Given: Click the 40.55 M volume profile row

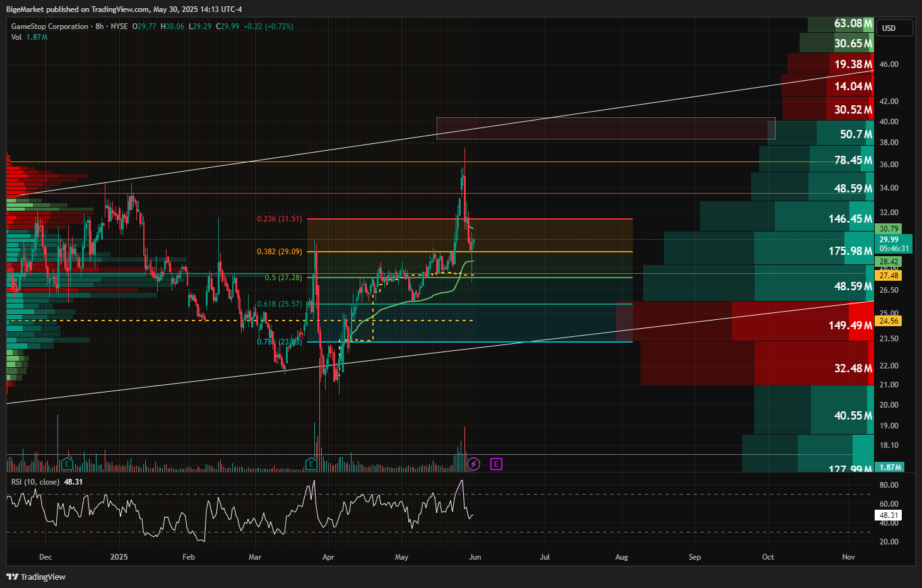Looking at the screenshot, I should (814, 410).
